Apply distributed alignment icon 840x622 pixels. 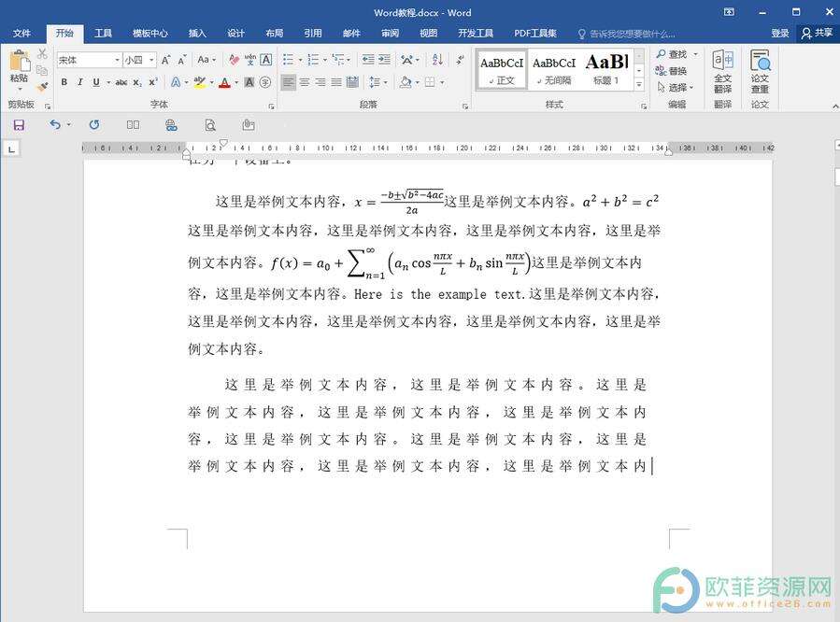(352, 82)
